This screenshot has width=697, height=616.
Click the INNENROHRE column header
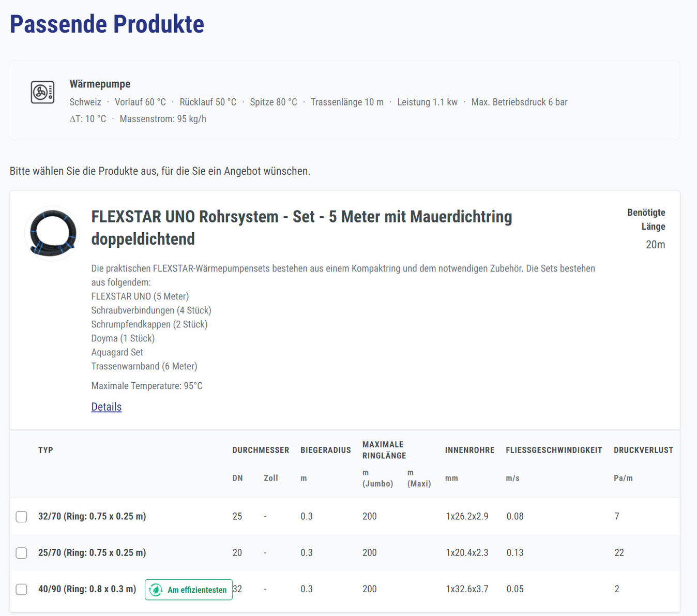pos(470,450)
